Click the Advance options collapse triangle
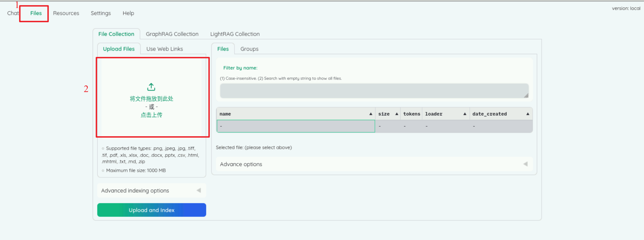644x240 pixels. point(525,164)
